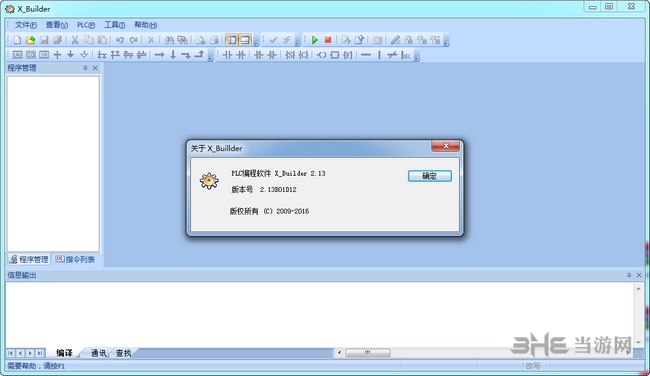Click the invert (slashed line) ladder icon
Image resolution: width=650 pixels, height=376 pixels.
point(392,55)
